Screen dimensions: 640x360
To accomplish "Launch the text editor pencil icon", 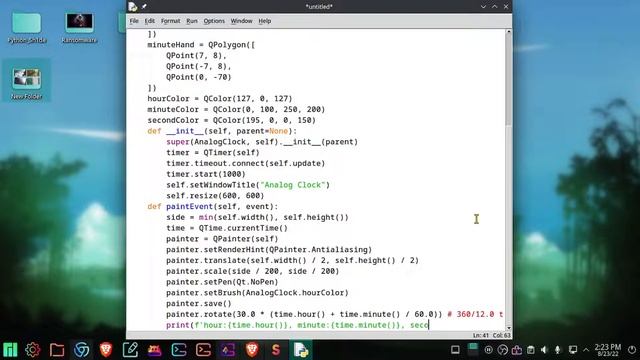I will pos(130,350).
